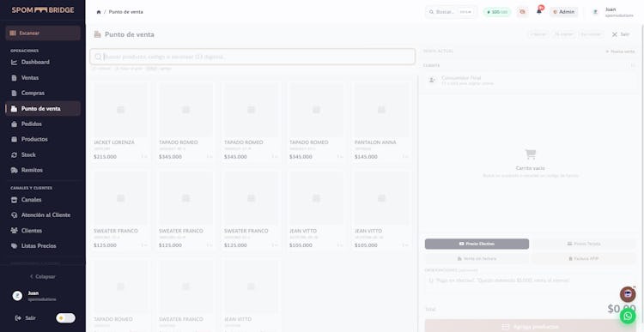Click the home breadcrumb icon
Image resolution: width=644 pixels, height=332 pixels.
click(99, 12)
